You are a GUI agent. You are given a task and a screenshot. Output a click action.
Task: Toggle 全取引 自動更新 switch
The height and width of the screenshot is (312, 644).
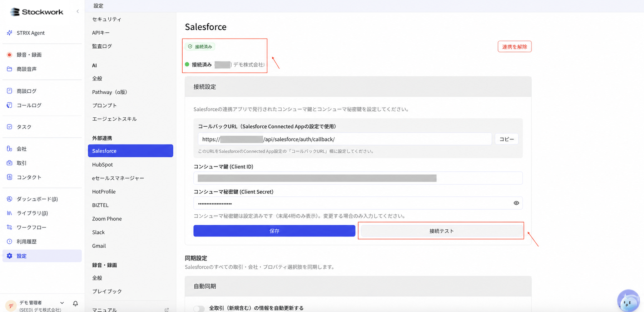pyautogui.click(x=199, y=308)
